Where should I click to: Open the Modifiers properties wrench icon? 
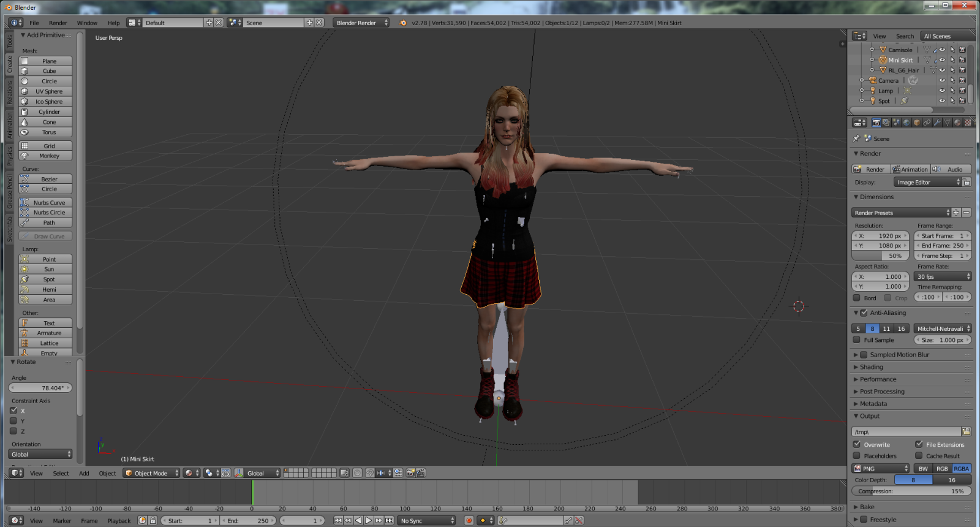(937, 123)
